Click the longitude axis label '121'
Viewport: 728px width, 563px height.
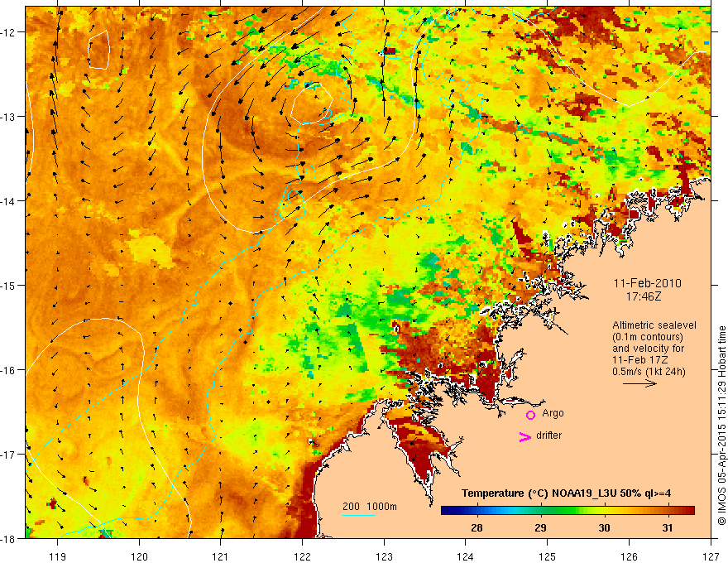pyautogui.click(x=221, y=556)
